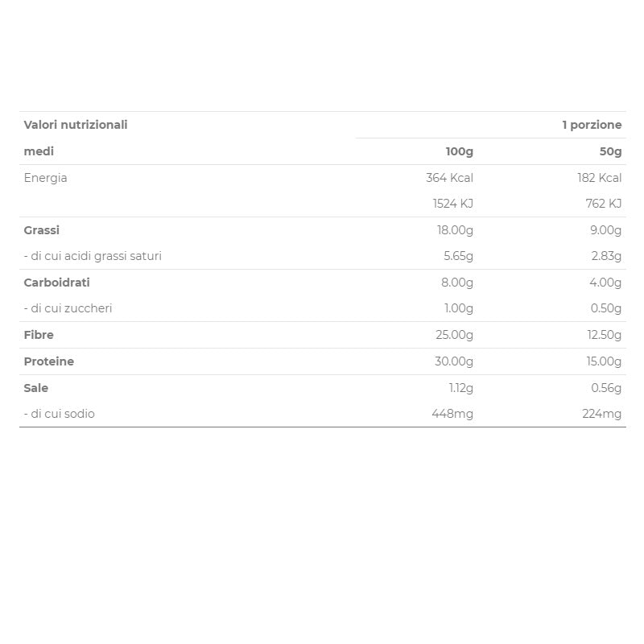The image size is (644, 644).
Task: Select the "Energia" row label
Action: click(46, 178)
